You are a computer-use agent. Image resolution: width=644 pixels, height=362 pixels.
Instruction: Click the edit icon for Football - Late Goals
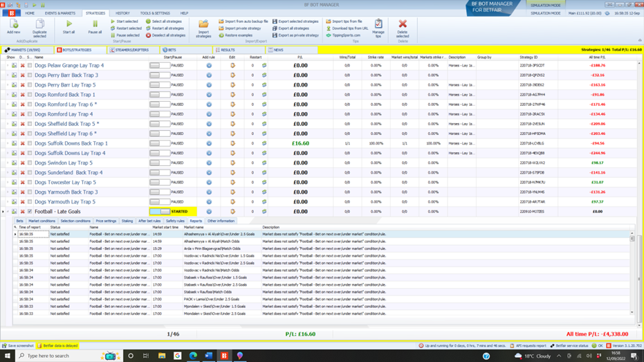(232, 212)
